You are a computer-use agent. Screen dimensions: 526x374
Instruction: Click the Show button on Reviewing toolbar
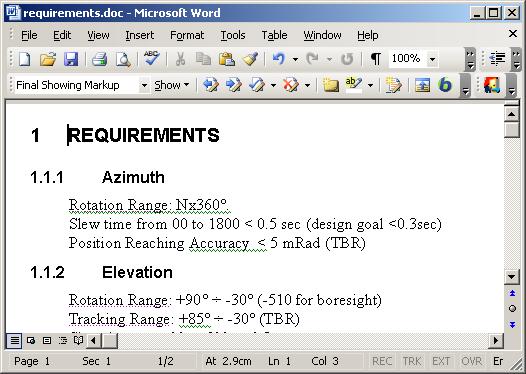click(x=171, y=85)
